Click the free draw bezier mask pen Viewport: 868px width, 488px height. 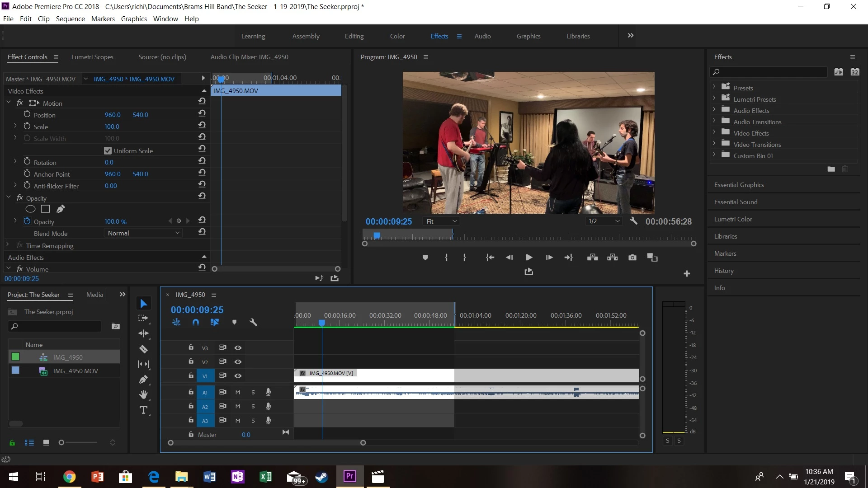pyautogui.click(x=61, y=209)
